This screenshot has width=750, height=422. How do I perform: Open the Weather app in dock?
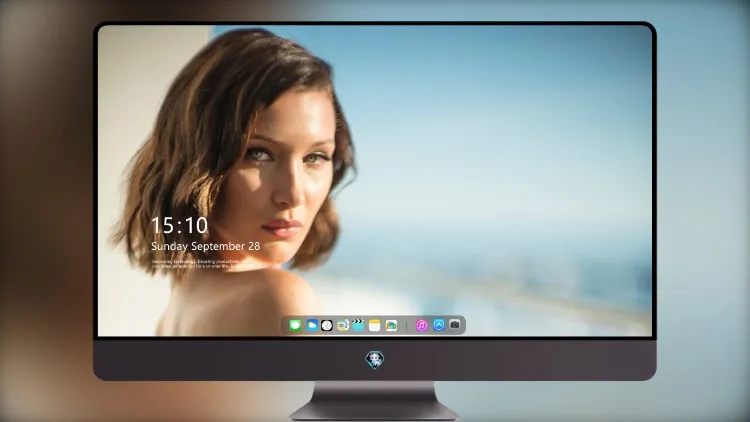[x=312, y=325]
